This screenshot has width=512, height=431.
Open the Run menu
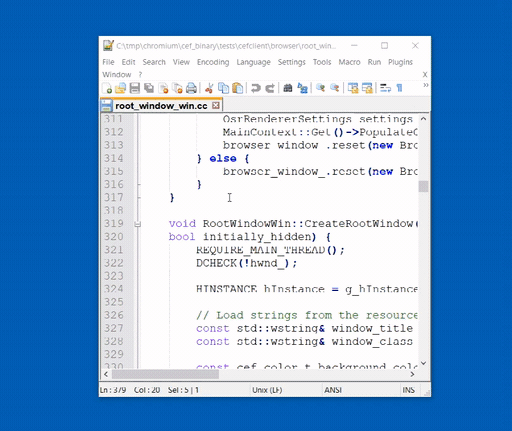[374, 62]
